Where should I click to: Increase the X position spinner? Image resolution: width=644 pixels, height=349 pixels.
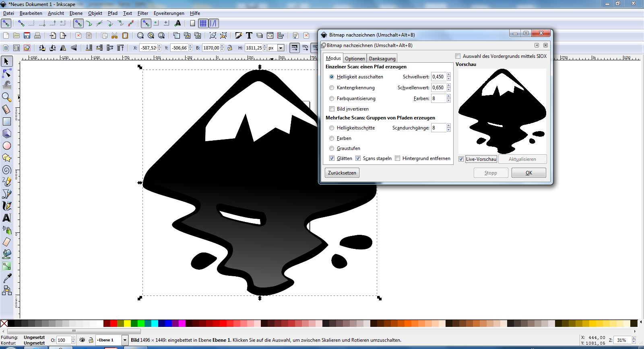click(x=159, y=46)
